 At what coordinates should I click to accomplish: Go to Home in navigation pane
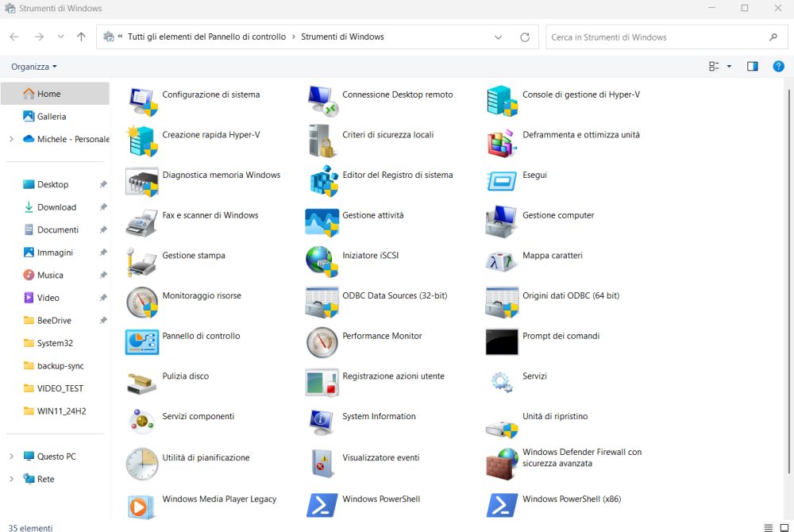pyautogui.click(x=55, y=94)
